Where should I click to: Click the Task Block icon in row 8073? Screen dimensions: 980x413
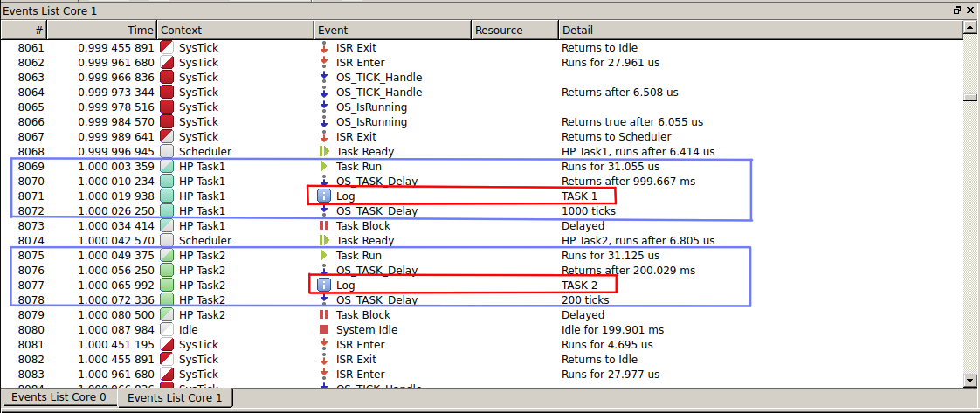tap(324, 225)
